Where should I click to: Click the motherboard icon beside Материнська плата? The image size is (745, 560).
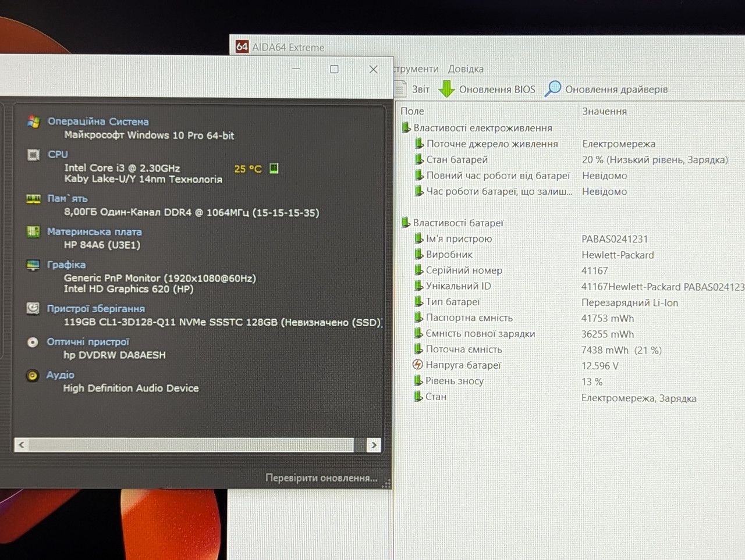pos(33,232)
